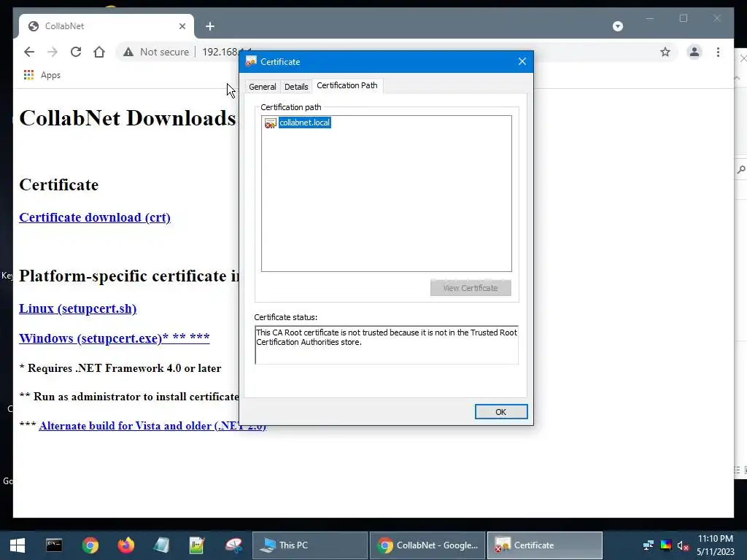Click the Certificate dialog title icon
Image resolution: width=747 pixels, height=560 pixels.
[251, 62]
